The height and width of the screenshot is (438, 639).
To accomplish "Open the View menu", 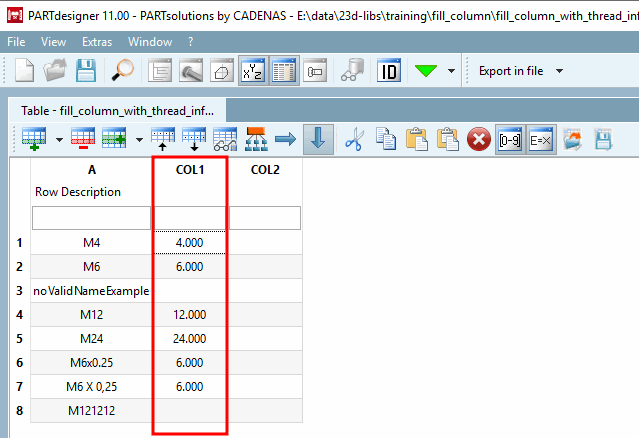I will 53,42.
